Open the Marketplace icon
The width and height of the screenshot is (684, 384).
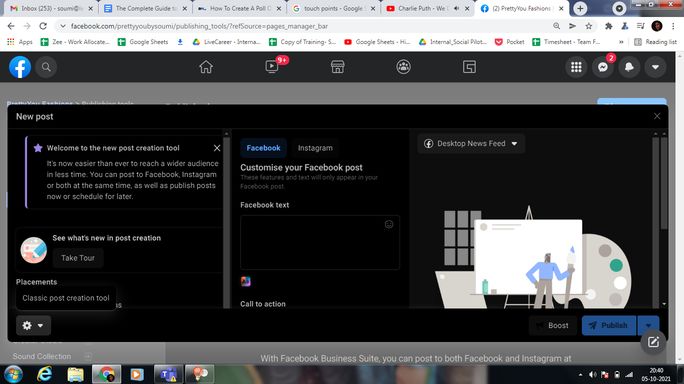(x=338, y=67)
